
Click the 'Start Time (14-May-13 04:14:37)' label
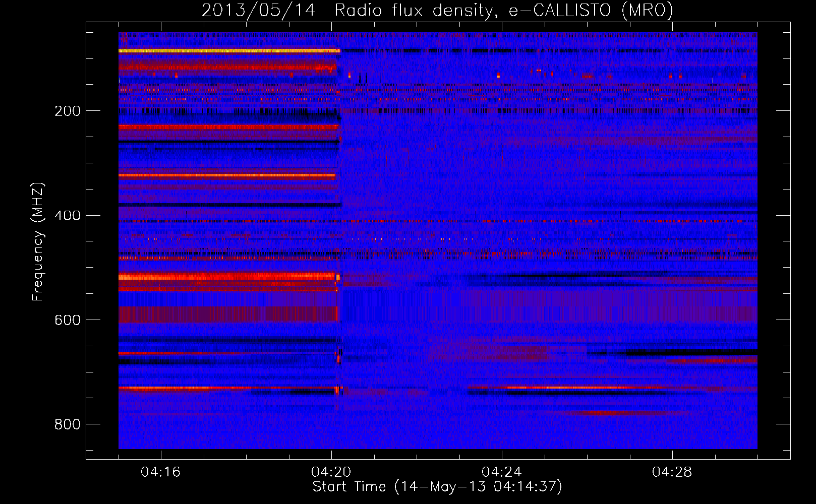(437, 487)
